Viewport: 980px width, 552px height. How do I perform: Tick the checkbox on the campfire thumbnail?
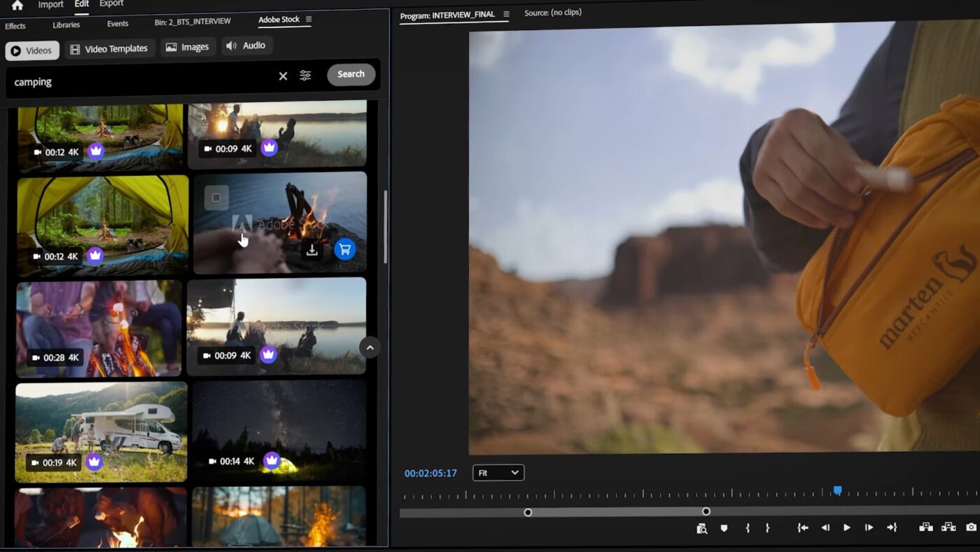[x=216, y=198]
